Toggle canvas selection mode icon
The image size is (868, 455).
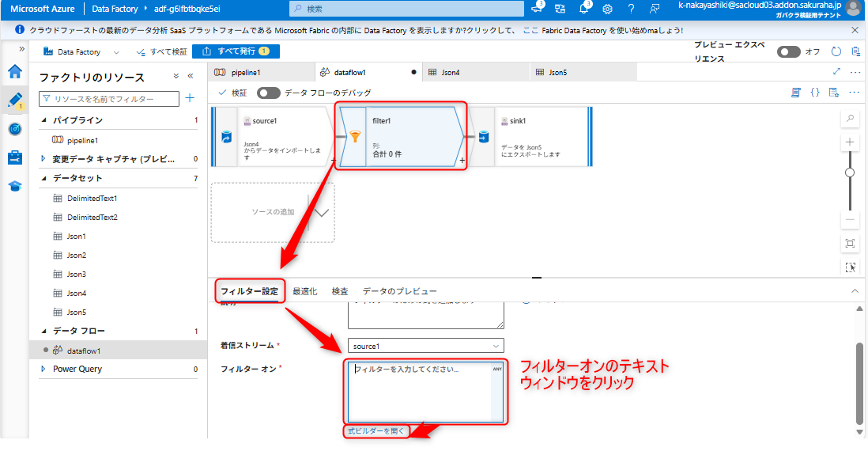coord(851,267)
